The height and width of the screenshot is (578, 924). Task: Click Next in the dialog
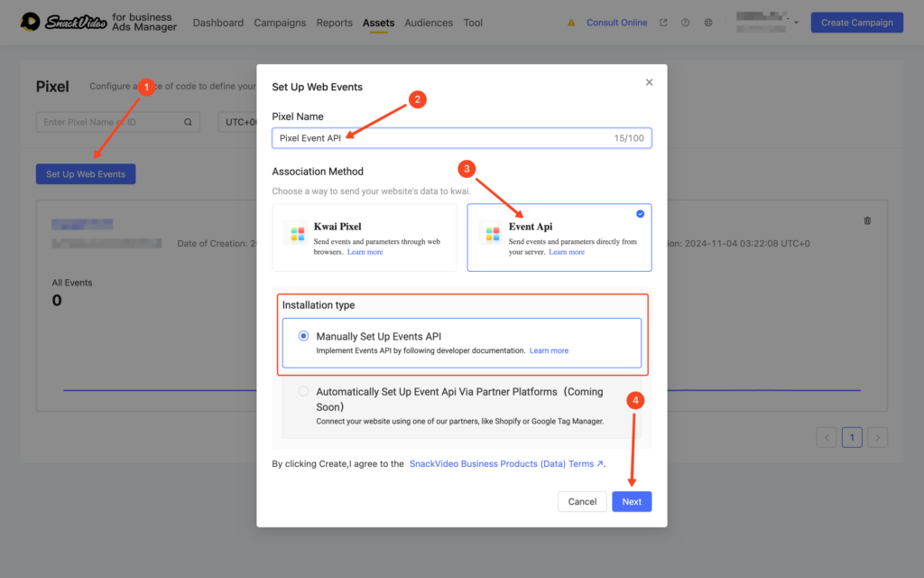pyautogui.click(x=632, y=501)
